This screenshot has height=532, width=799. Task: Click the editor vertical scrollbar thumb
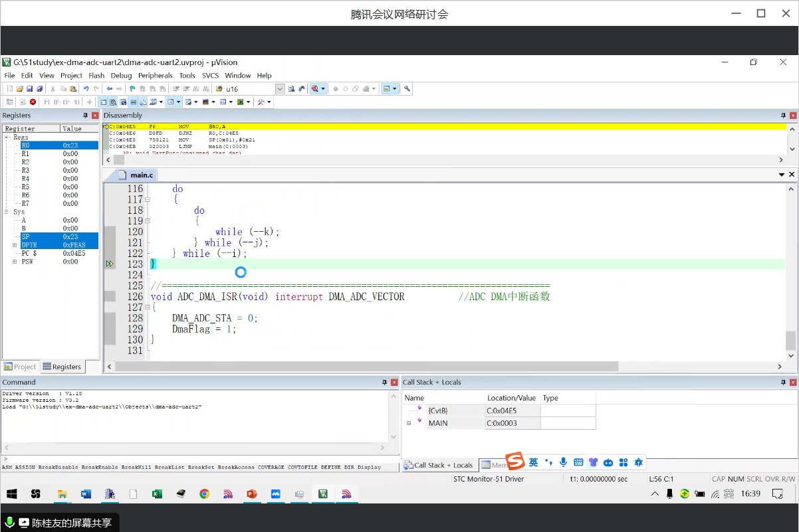point(790,340)
